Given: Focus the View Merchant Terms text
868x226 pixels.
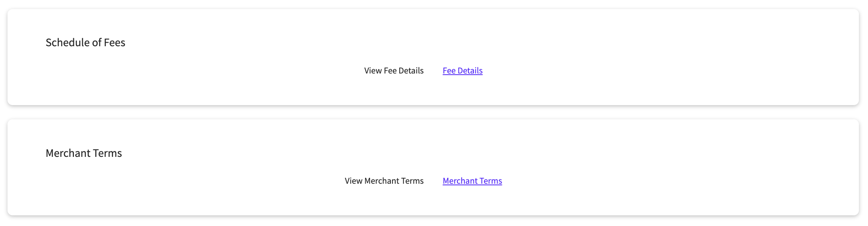Looking at the screenshot, I should pyautogui.click(x=384, y=181).
